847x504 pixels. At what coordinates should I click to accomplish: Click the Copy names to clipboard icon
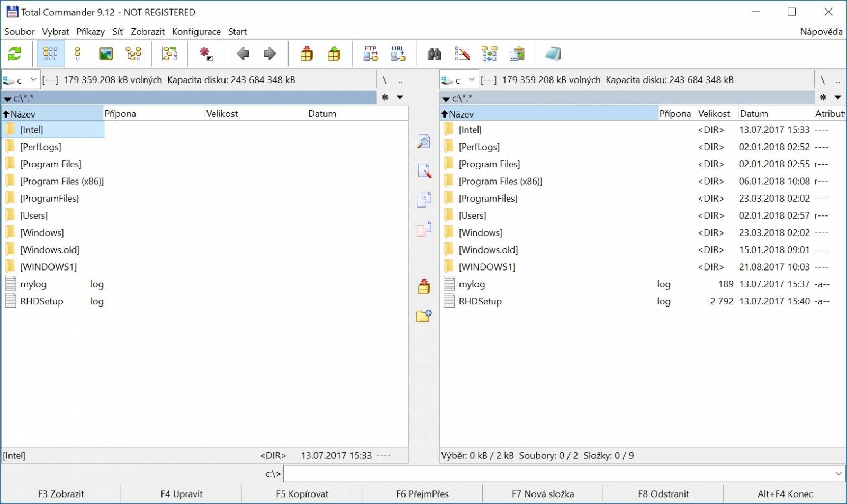click(x=517, y=53)
